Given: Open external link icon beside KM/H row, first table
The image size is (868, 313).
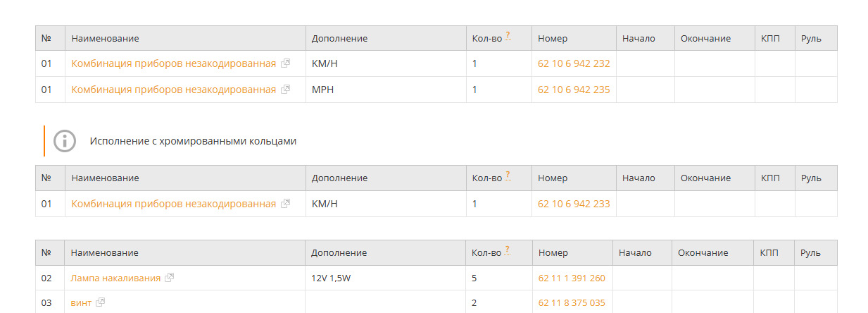Looking at the screenshot, I should 285,63.
